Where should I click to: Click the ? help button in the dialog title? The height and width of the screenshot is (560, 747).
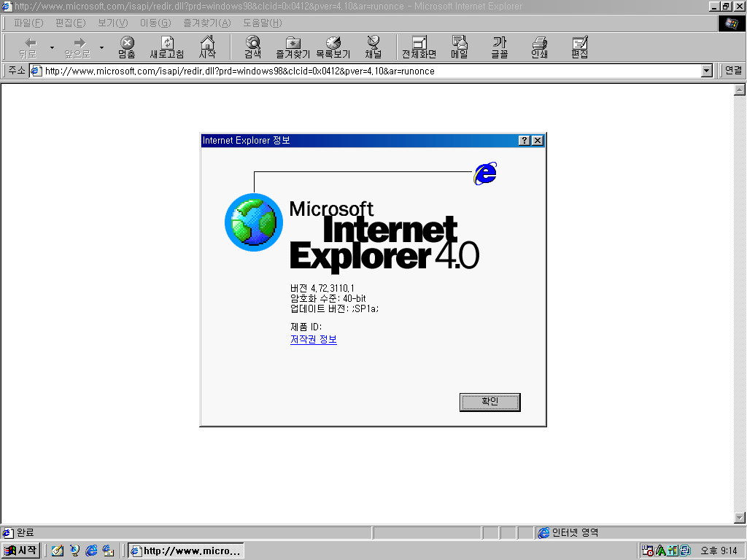pyautogui.click(x=524, y=141)
